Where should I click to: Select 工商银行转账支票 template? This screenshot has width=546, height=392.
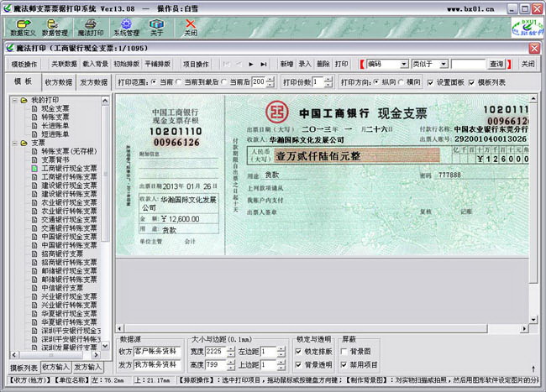(69, 177)
